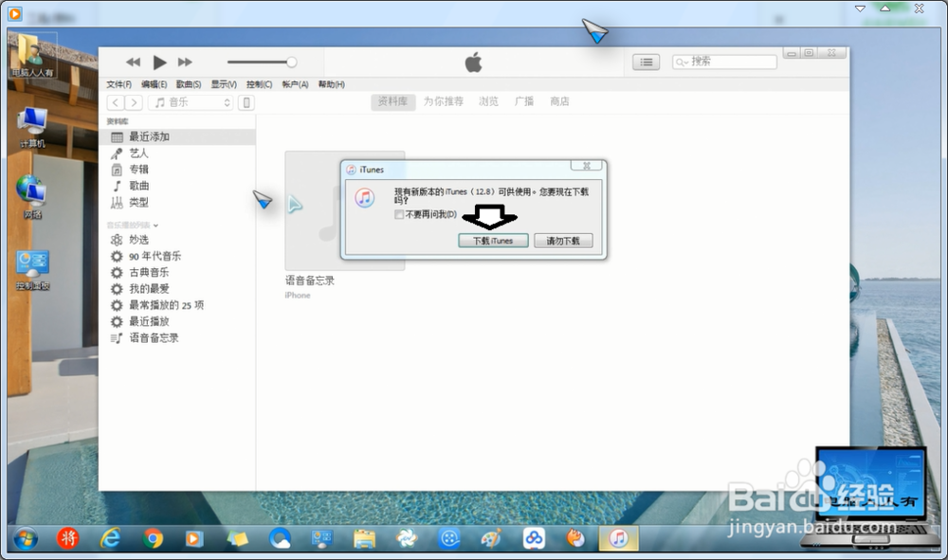This screenshot has height=560, width=948.
Task: Open the 电脑人人有 desktop folder icon
Action: point(32,56)
